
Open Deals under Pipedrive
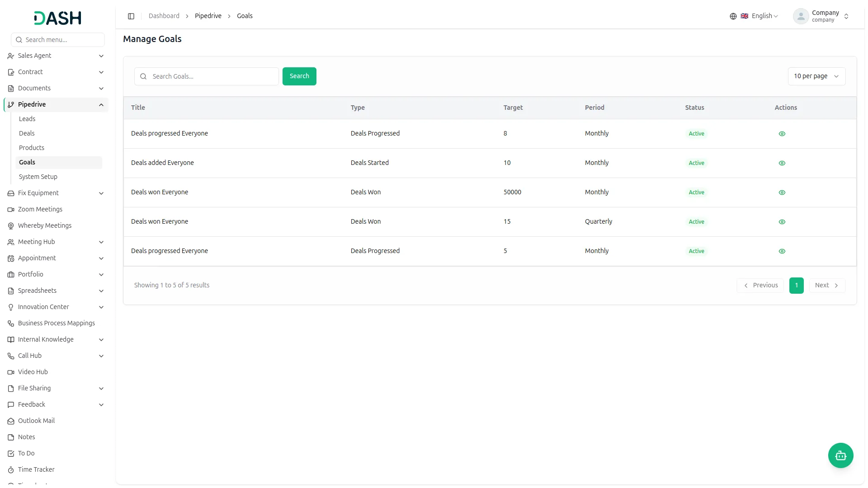click(x=59, y=134)
